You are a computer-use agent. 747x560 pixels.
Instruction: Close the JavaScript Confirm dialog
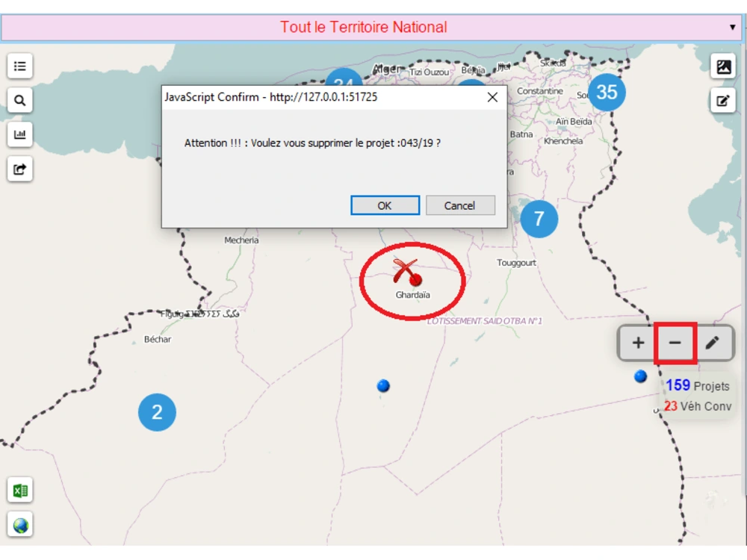coord(492,98)
